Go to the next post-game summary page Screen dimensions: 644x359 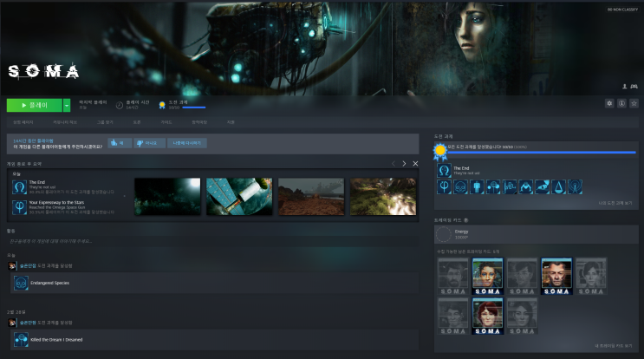(x=404, y=164)
